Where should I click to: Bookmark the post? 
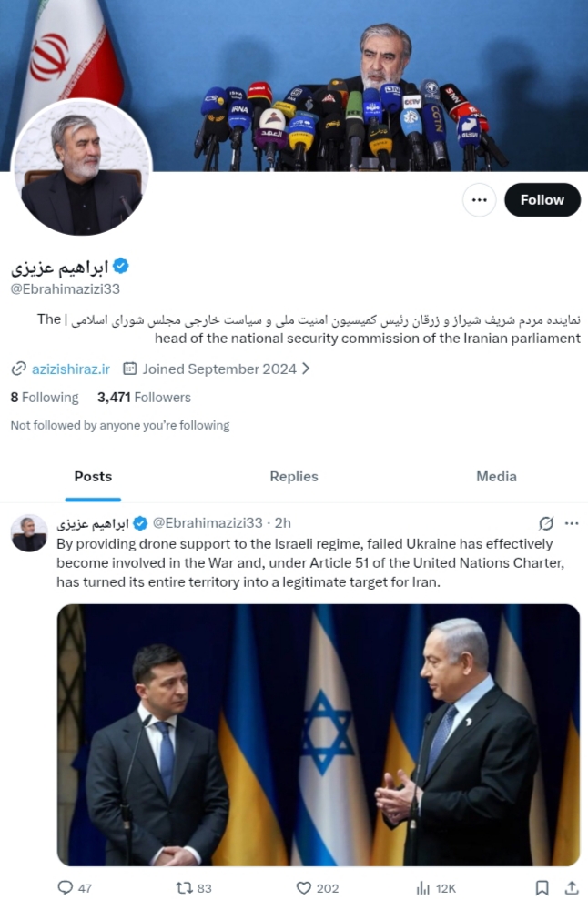point(542,887)
